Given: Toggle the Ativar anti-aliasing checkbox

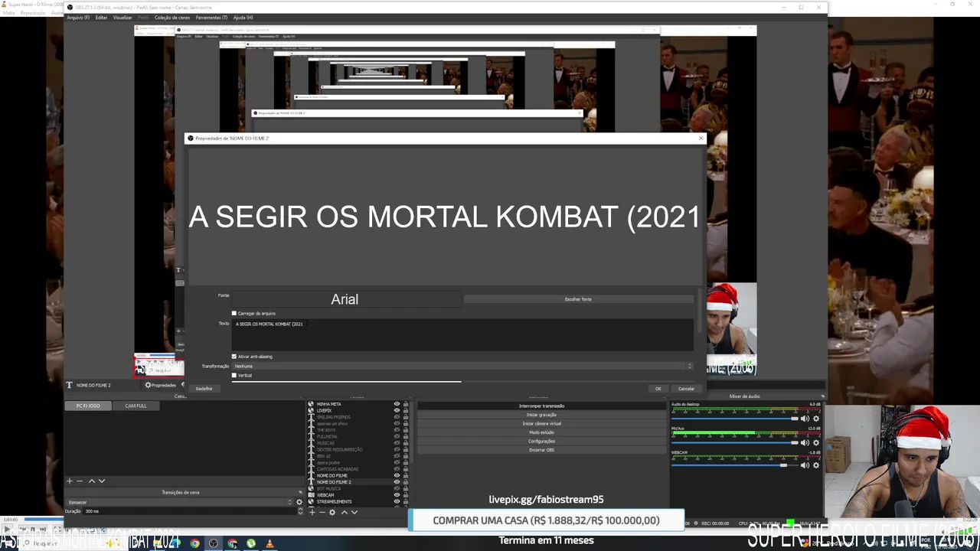Looking at the screenshot, I should 234,357.
